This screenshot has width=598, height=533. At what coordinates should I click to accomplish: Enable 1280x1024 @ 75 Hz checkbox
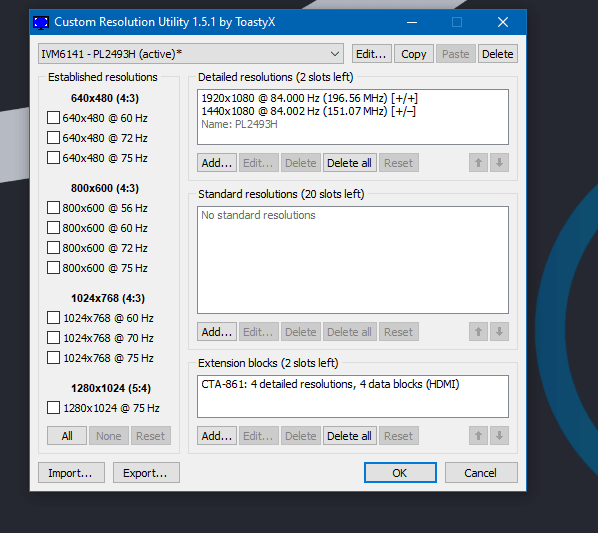[x=53, y=408]
